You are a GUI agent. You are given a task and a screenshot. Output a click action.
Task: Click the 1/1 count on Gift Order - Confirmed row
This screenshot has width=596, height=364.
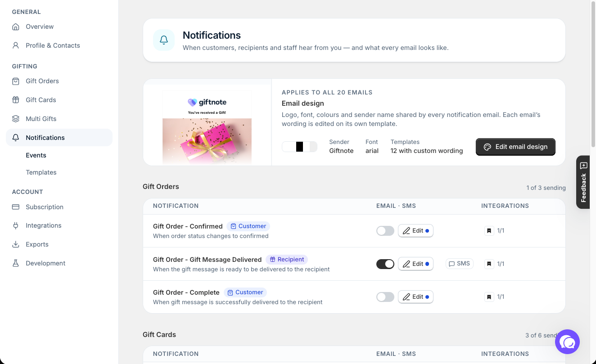point(501,231)
